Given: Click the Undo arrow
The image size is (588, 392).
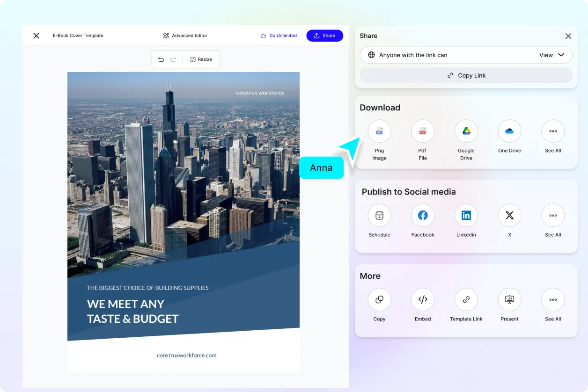Looking at the screenshot, I should [162, 59].
